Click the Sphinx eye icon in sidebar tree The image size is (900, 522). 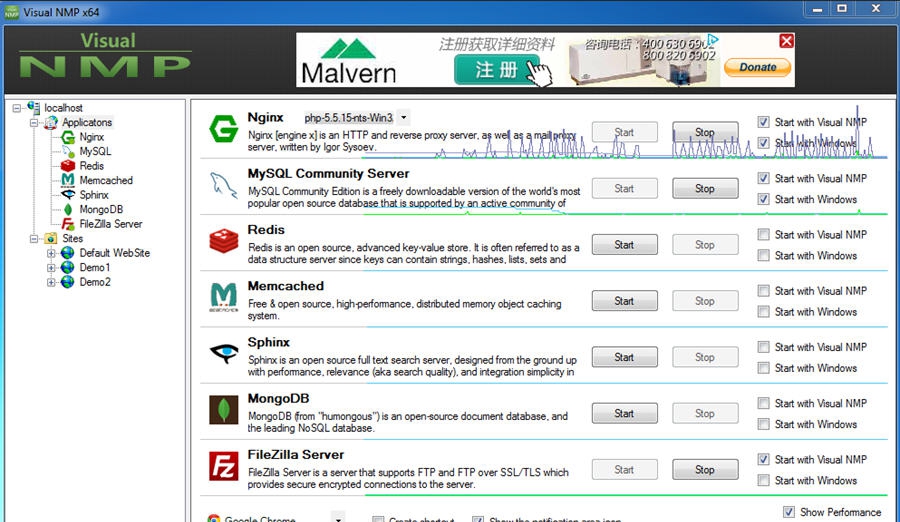point(68,195)
